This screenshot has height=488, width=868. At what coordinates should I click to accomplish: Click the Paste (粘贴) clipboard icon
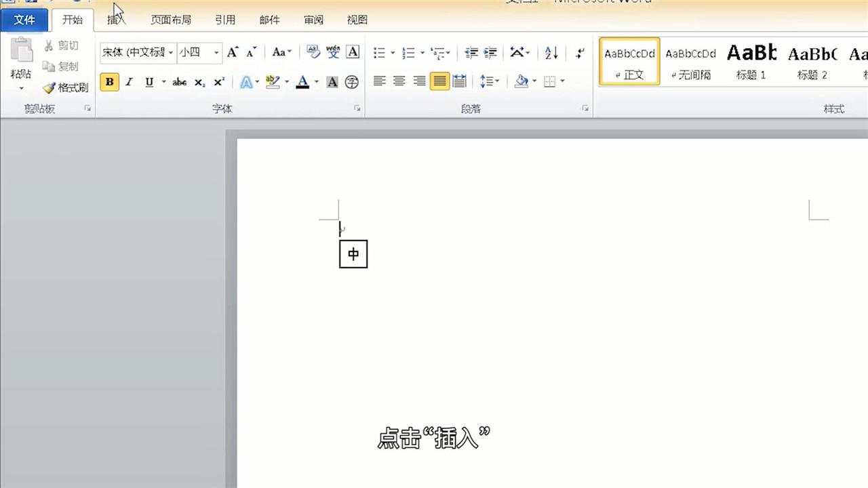coord(21,51)
